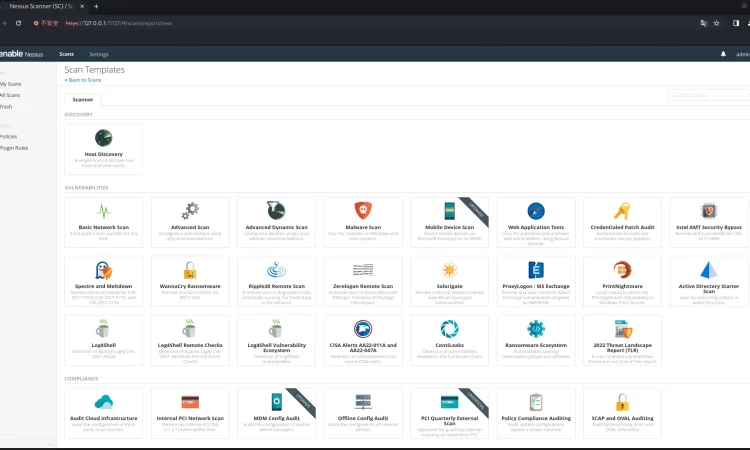Click the Back to Scans link
750x450 pixels.
tap(83, 80)
